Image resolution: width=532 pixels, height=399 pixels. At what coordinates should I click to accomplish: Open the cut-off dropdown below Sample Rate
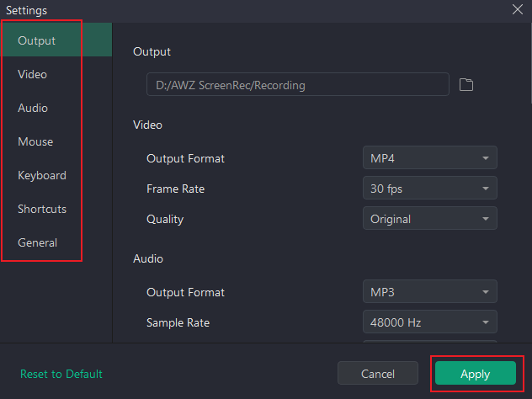tap(429, 340)
